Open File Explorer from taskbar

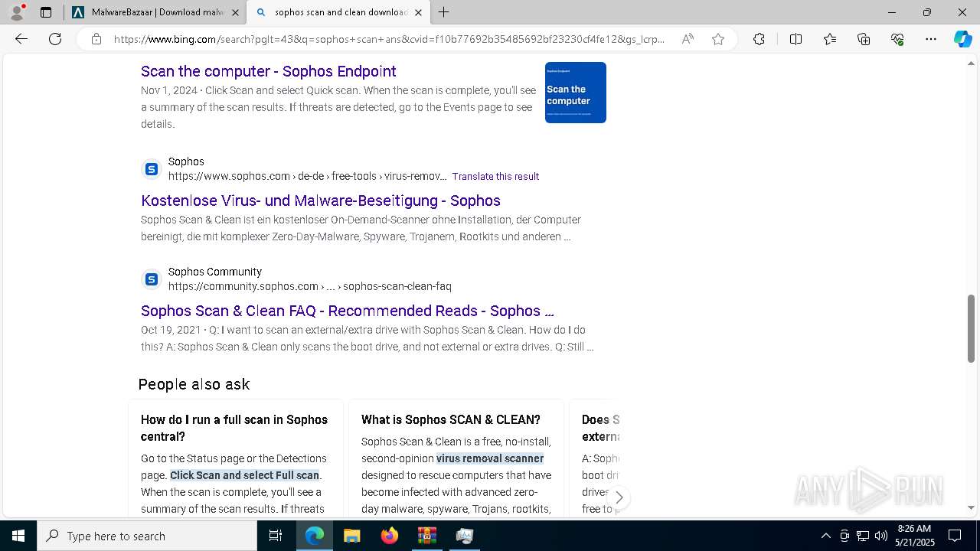[x=351, y=536]
